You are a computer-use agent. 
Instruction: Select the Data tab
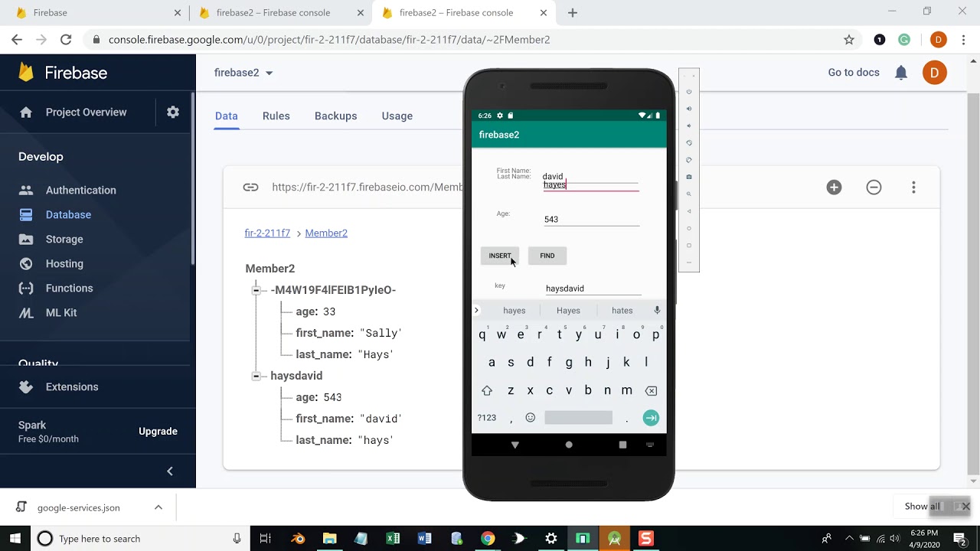coord(227,116)
